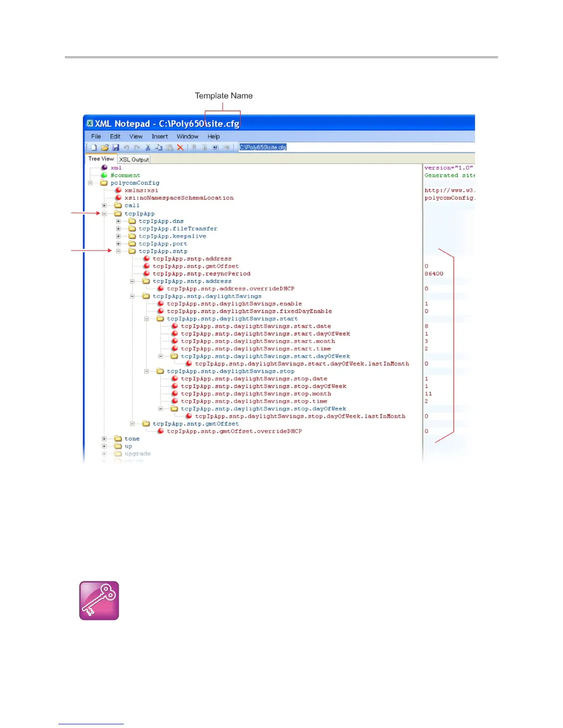Select the daylightSavings.stop.time node

coord(254,401)
